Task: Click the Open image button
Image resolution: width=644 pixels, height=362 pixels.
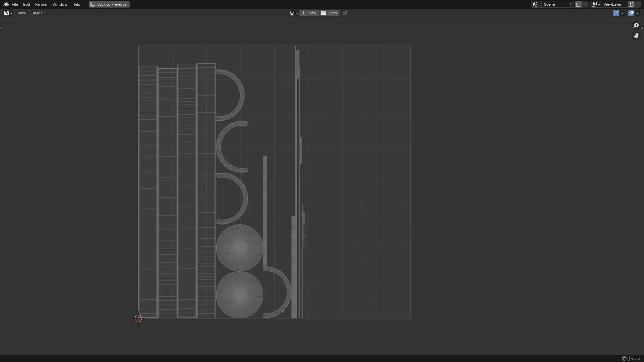Action: pyautogui.click(x=329, y=13)
